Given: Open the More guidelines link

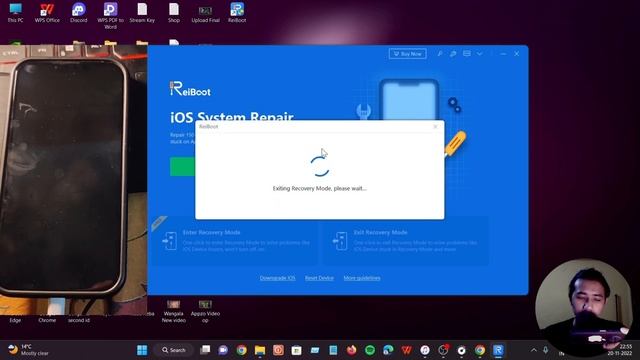Looking at the screenshot, I should (x=362, y=278).
